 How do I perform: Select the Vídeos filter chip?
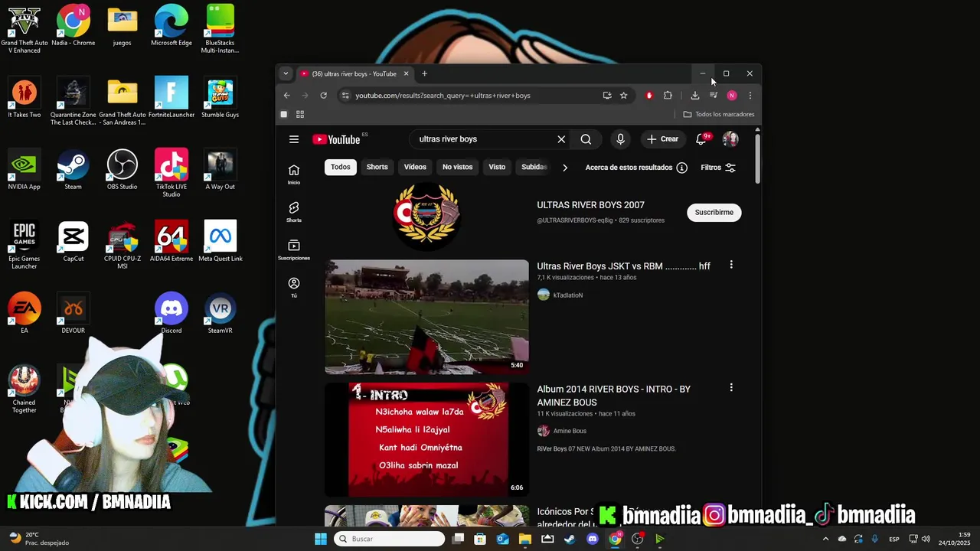coord(415,167)
